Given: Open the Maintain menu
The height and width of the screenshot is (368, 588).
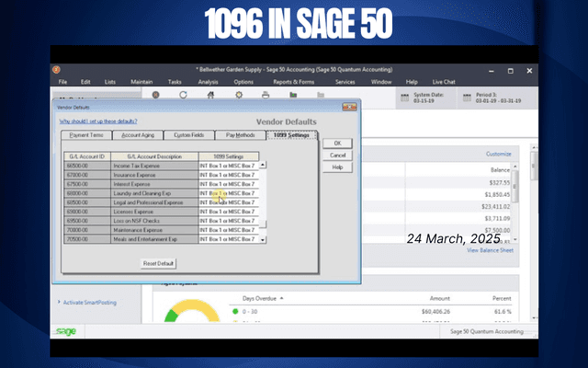Looking at the screenshot, I should (141, 82).
